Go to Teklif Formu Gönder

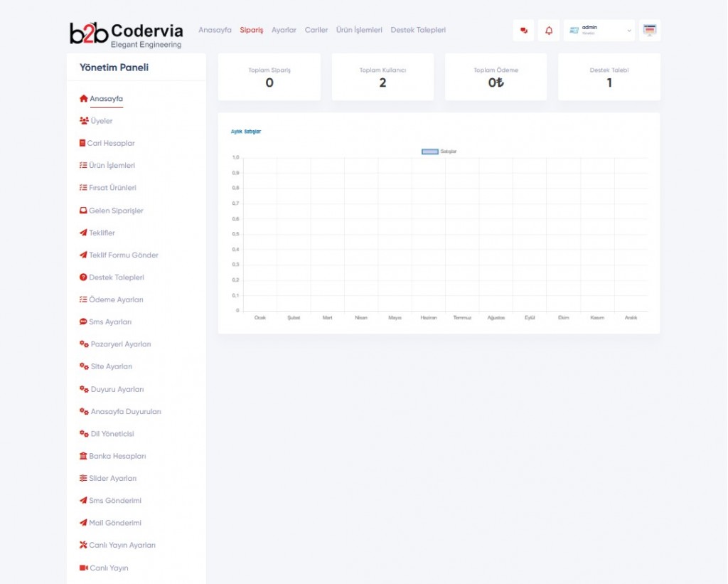[x=123, y=255]
